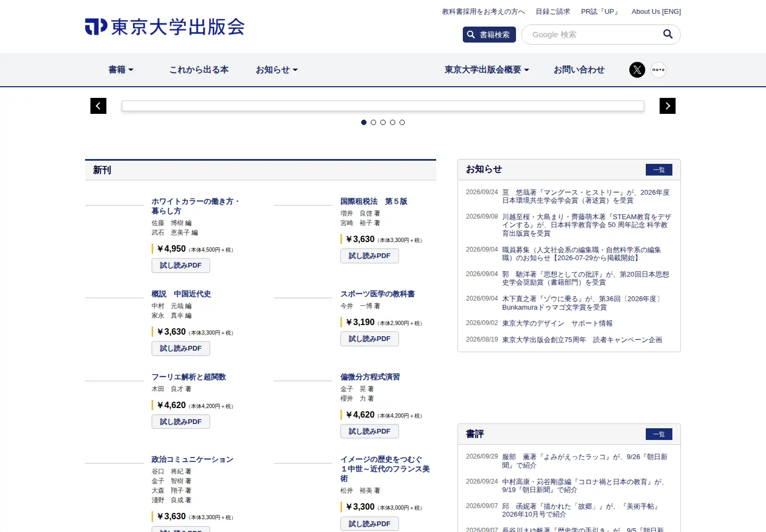View the お知らせ 一覧 list
Screen dimensions: 766x532
[659, 170]
